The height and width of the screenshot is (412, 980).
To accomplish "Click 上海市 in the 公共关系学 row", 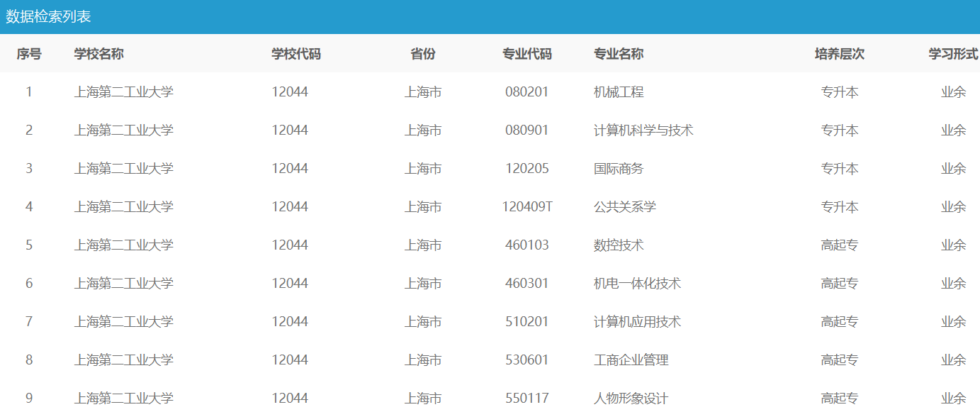I will click(x=423, y=206).
